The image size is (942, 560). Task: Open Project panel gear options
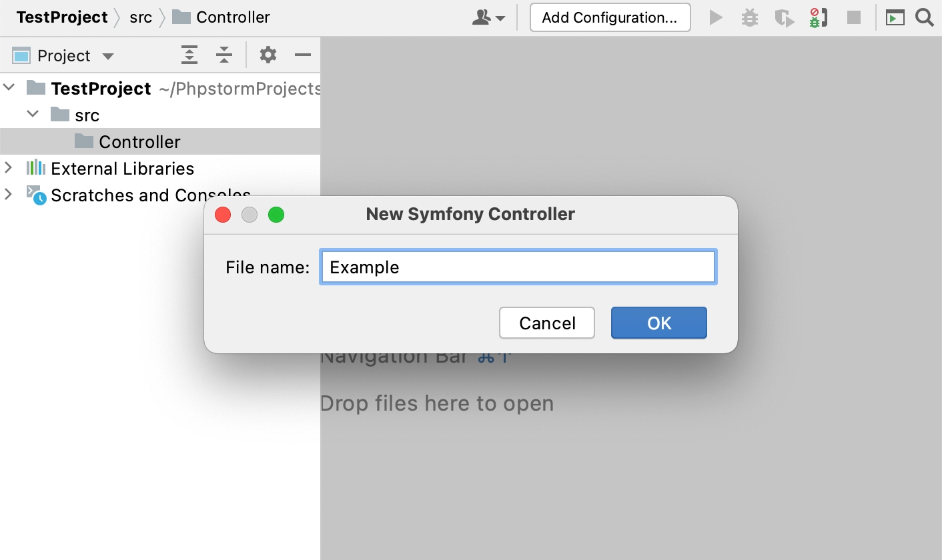tap(268, 55)
